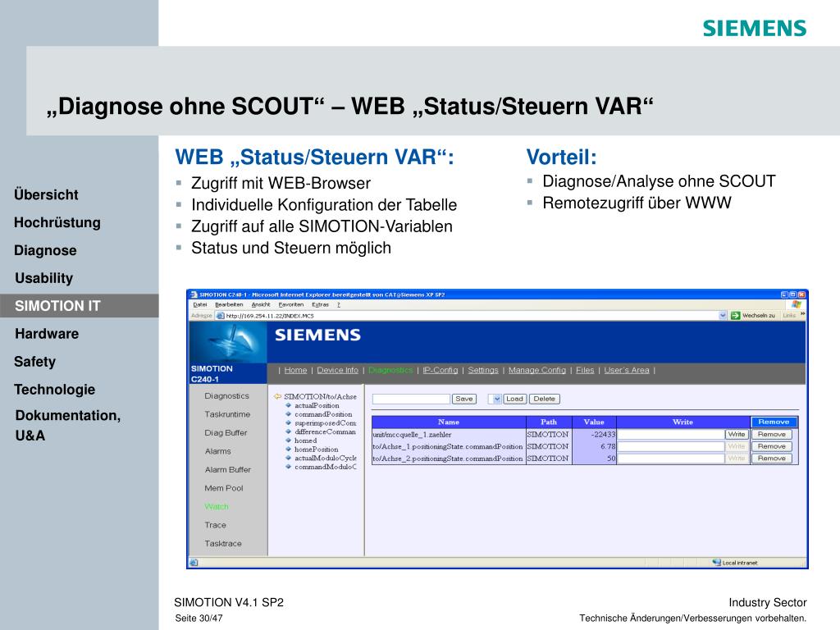840x630 pixels.
Task: Click the Diagnose slide navigation entry
Action: click(46, 251)
